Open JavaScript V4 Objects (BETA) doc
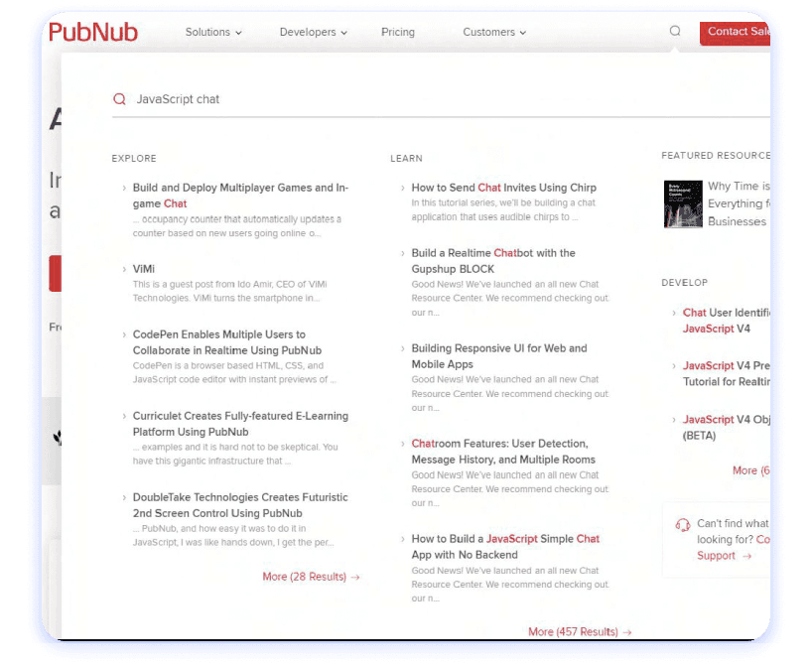Viewport: 812px width, 665px height. (726, 427)
